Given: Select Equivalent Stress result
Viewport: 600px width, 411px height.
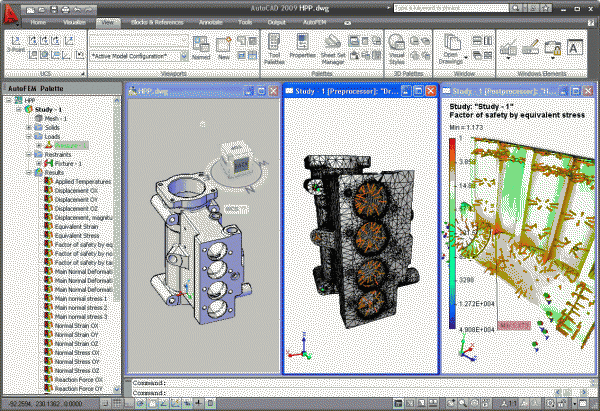Looking at the screenshot, I should [72, 235].
